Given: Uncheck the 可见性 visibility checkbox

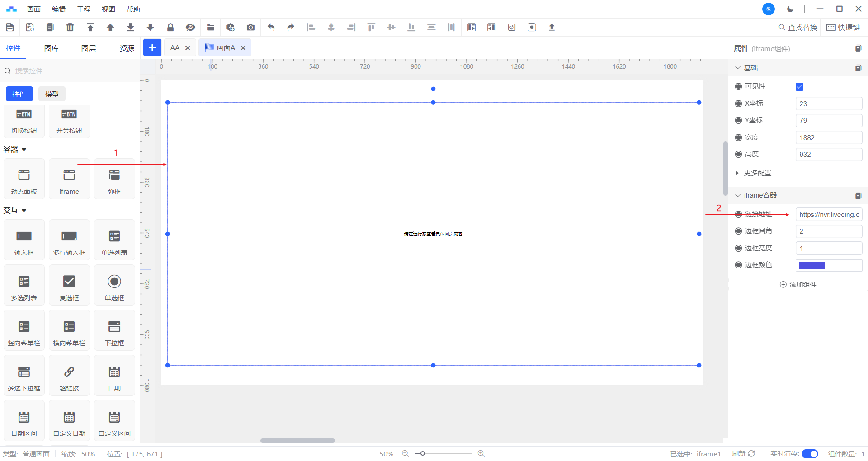Looking at the screenshot, I should (x=799, y=87).
